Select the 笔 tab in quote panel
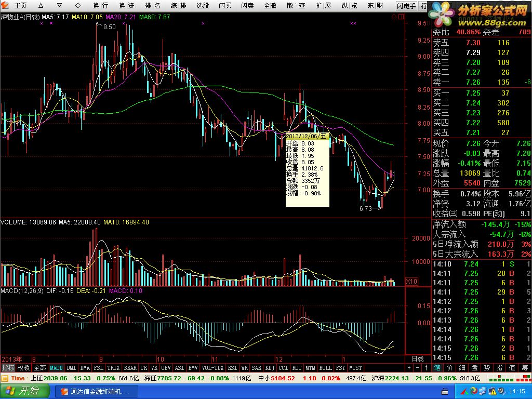532x399 pixels. click(x=437, y=368)
